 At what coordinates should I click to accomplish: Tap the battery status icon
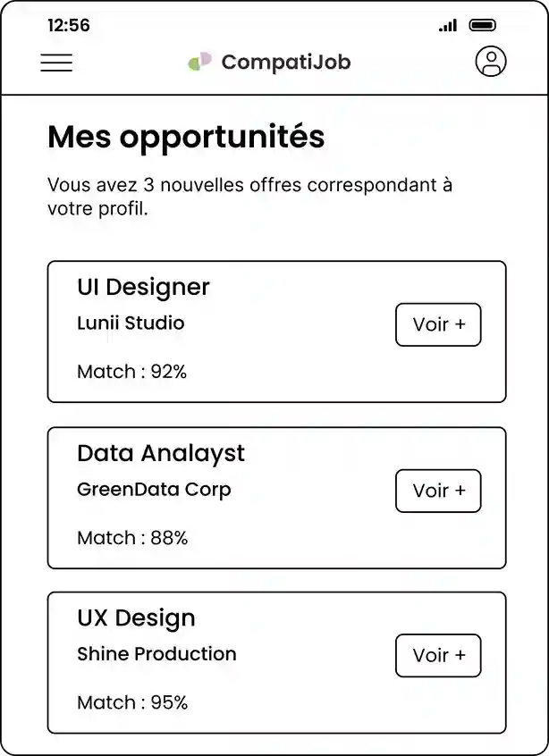pyautogui.click(x=482, y=26)
